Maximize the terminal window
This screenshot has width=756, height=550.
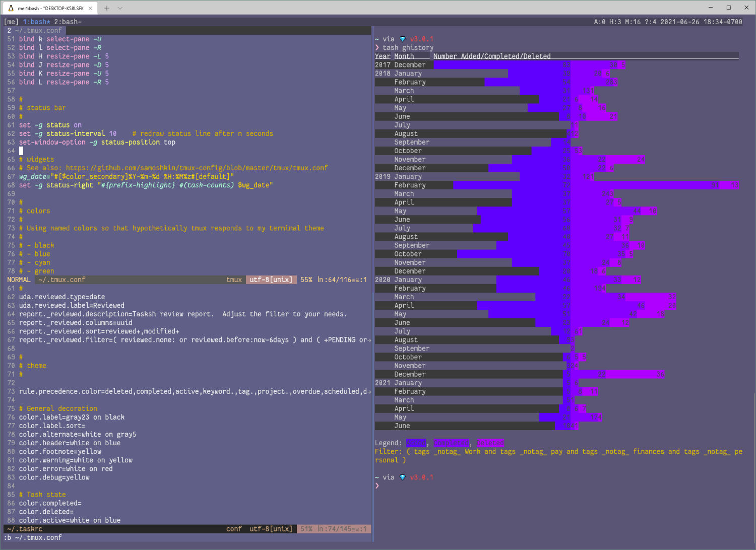(728, 7)
